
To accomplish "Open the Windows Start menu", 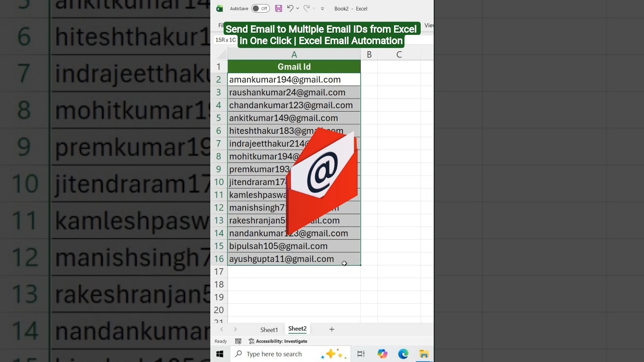I will coord(220,354).
